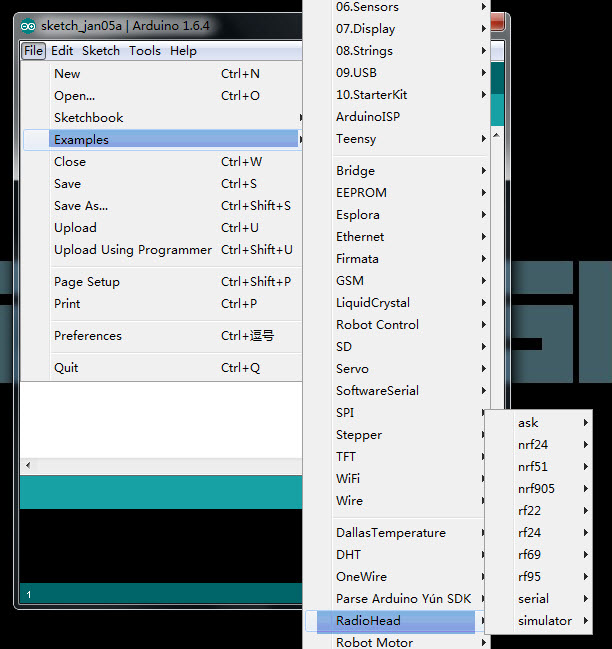
Task: Choose Open... from File menu
Action: point(161,96)
